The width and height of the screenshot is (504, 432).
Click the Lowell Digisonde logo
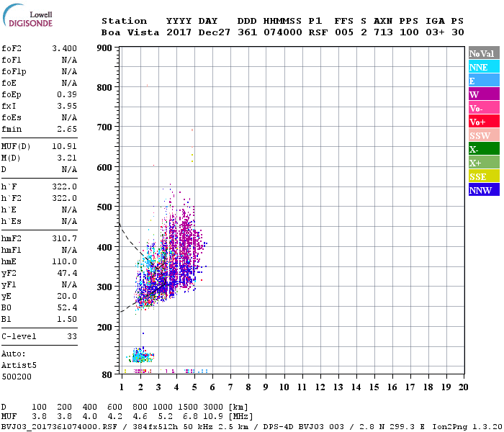[27, 15]
